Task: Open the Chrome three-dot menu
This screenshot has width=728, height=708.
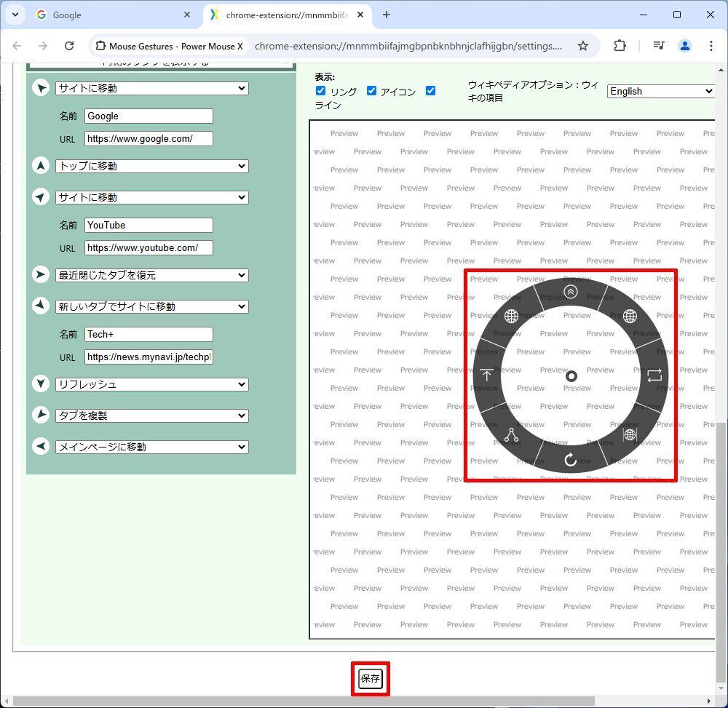Action: (711, 46)
